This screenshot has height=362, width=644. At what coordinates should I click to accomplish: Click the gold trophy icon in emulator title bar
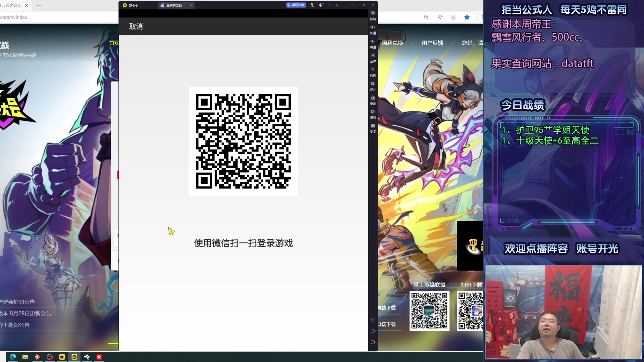point(312,5)
